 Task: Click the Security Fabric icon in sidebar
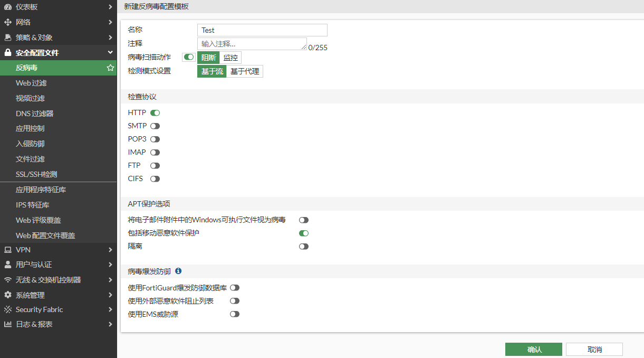7,309
